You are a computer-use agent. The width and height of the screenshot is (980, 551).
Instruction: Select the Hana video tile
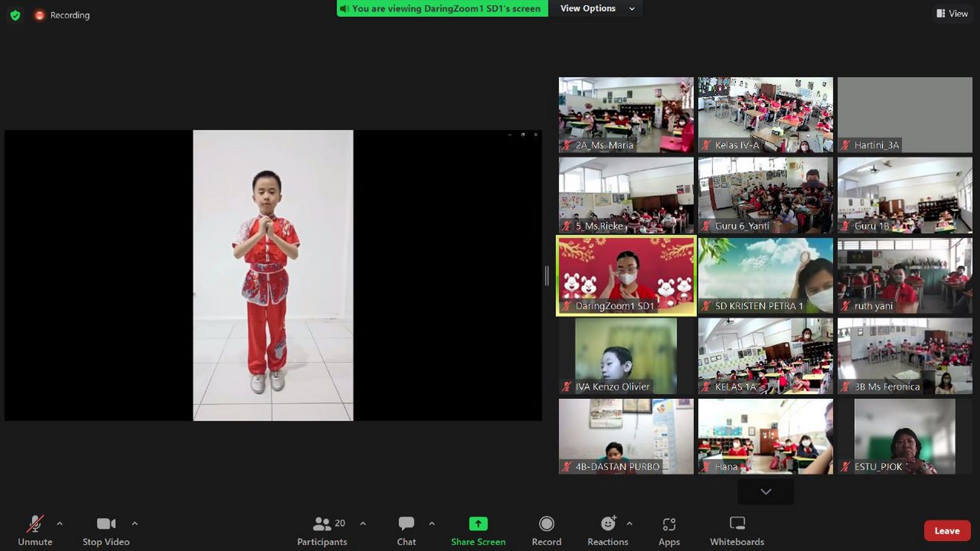tap(765, 436)
